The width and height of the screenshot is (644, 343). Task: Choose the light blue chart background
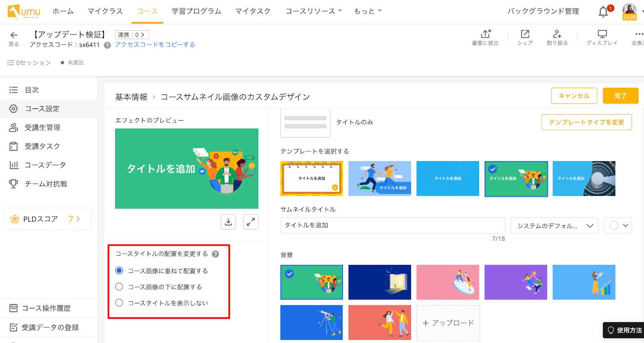click(584, 282)
